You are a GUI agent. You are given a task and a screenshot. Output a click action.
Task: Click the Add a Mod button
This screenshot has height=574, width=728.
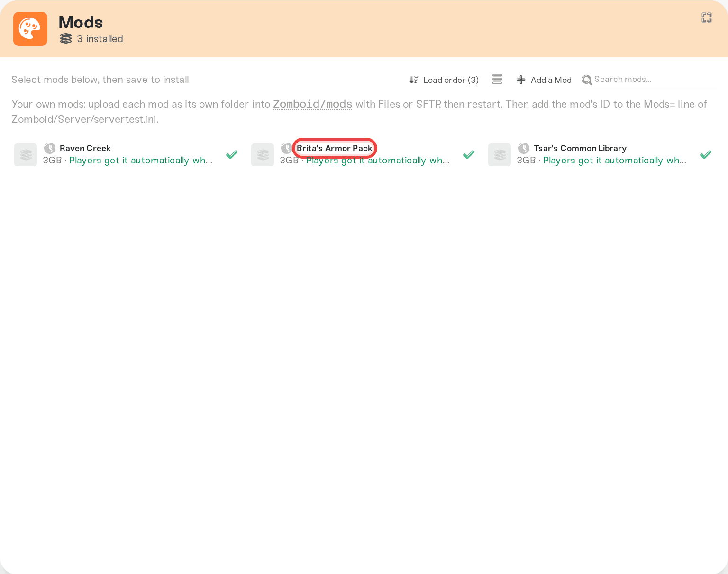coord(544,80)
